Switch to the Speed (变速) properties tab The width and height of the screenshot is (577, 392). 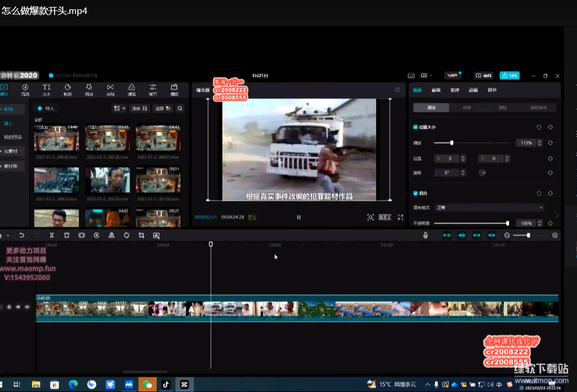click(x=455, y=90)
